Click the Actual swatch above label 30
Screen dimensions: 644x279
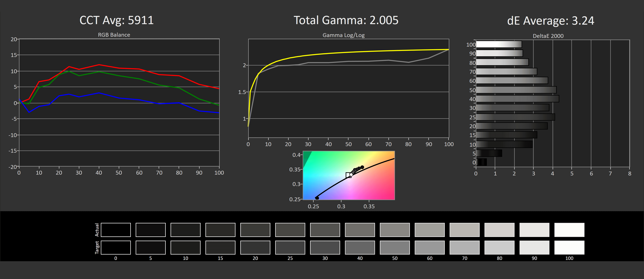325,230
